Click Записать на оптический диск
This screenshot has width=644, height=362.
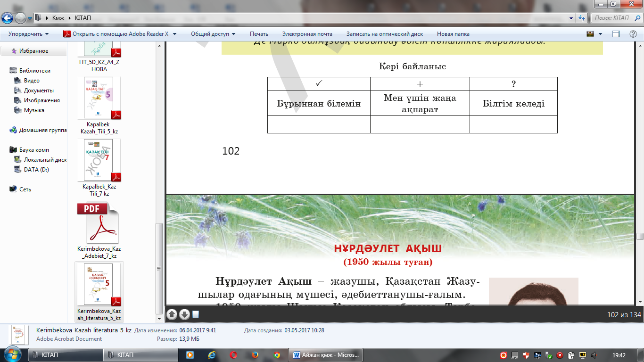point(385,34)
